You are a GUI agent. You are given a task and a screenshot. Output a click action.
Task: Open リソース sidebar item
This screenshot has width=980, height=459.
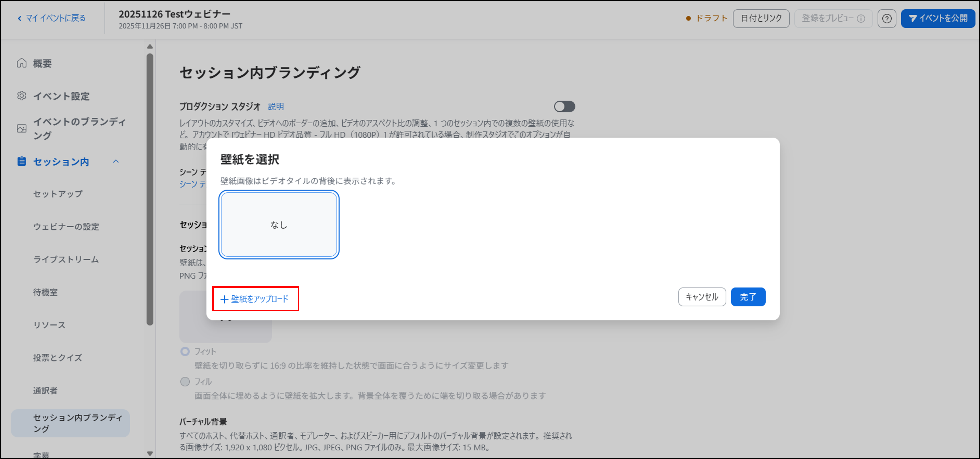49,325
